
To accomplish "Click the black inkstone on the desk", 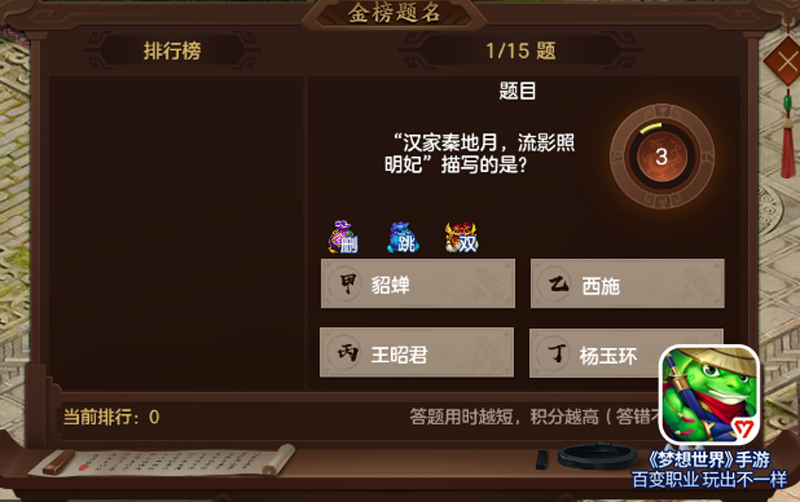I will 597,456.
